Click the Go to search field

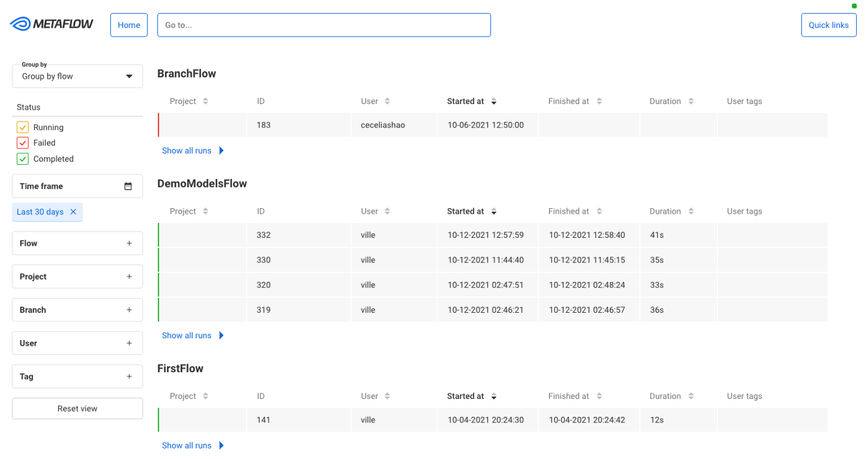pyautogui.click(x=324, y=25)
